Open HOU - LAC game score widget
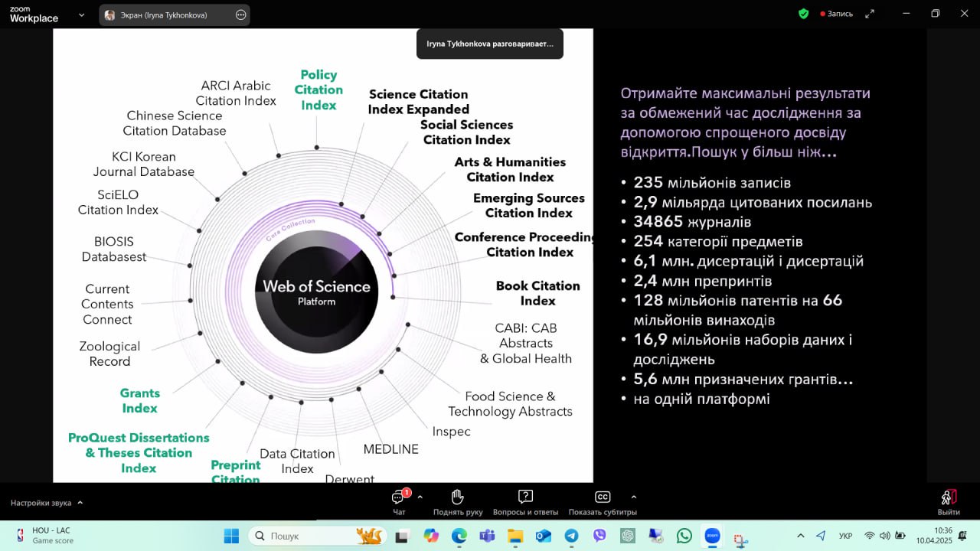This screenshot has width=980, height=551. pos(44,536)
